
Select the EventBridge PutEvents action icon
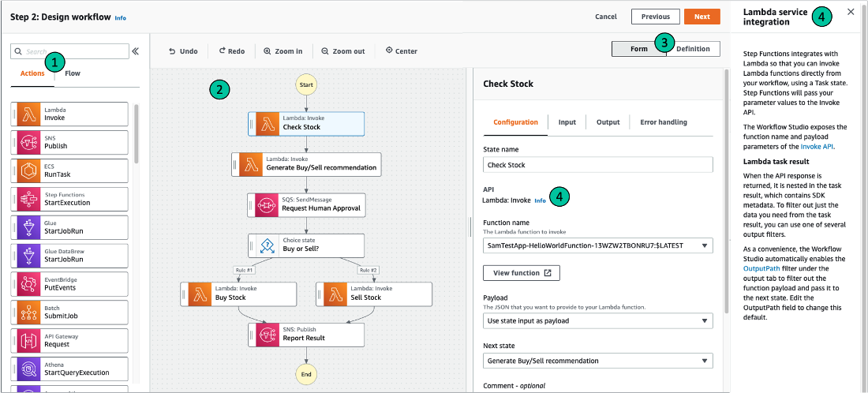pos(28,283)
